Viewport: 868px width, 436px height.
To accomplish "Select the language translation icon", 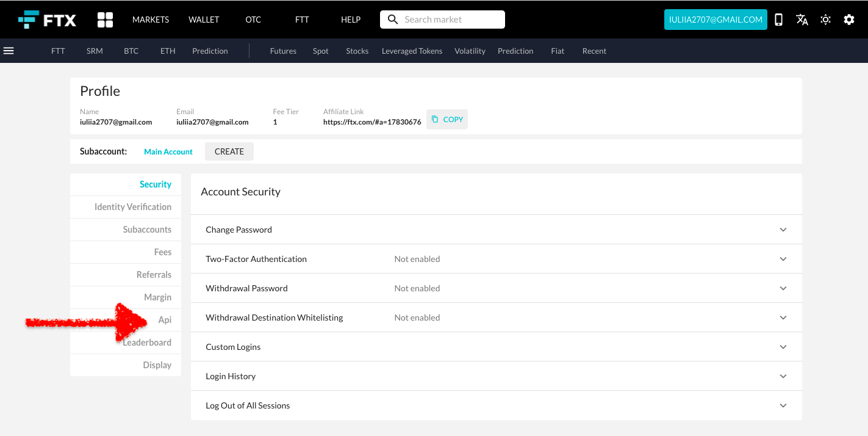I will [x=802, y=19].
